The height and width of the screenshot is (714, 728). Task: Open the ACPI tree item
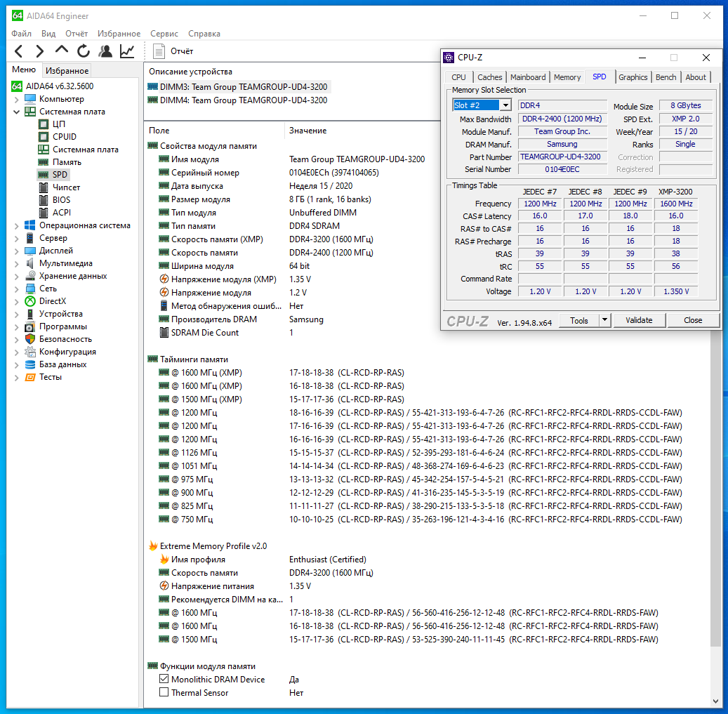(x=61, y=212)
